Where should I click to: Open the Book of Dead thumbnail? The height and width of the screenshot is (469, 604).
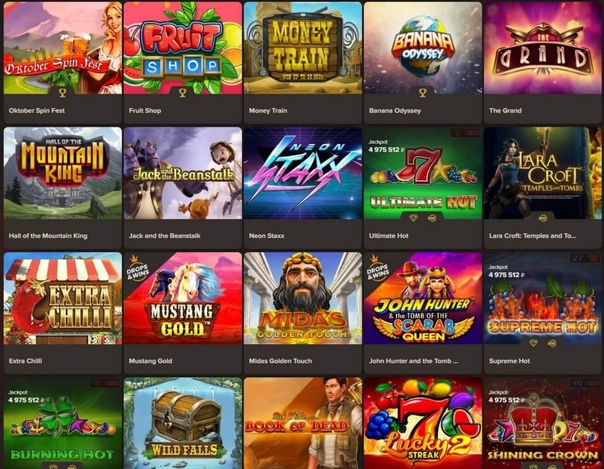(x=303, y=423)
